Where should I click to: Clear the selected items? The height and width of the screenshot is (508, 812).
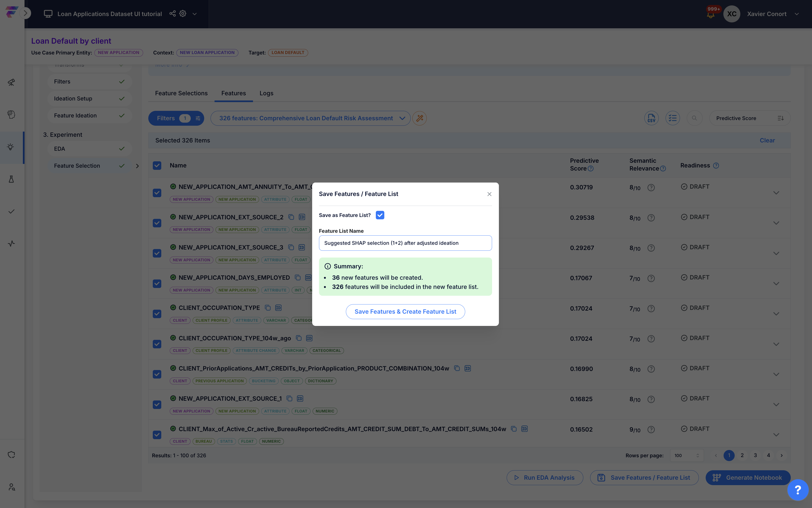[767, 140]
